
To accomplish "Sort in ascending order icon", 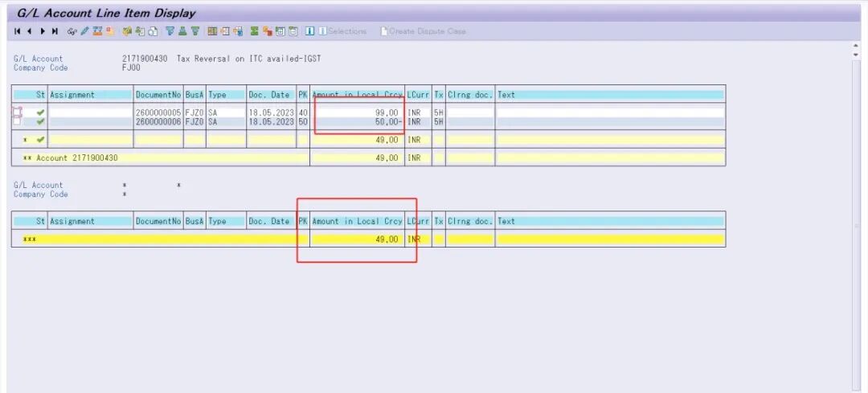I will [x=182, y=31].
